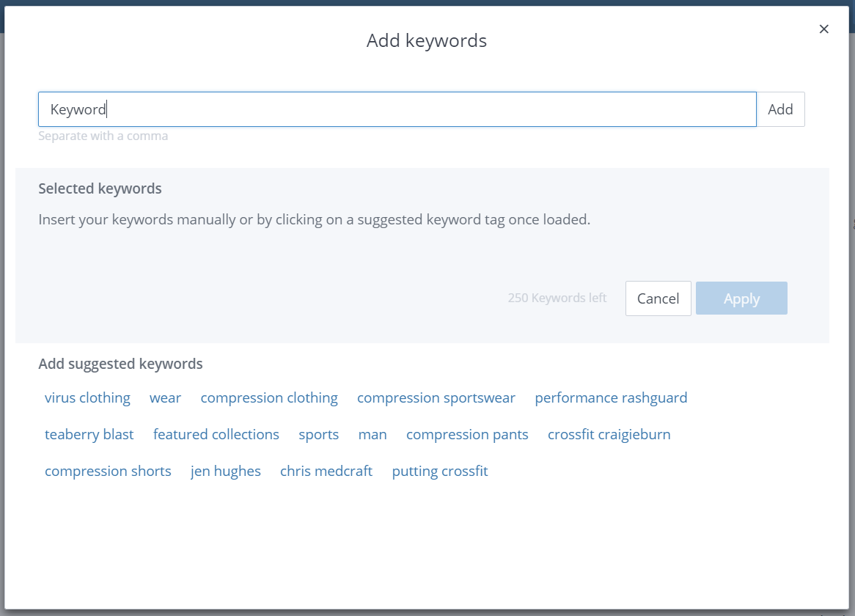Screen dimensions: 855x616
Task: Add 'performance rashguard' keyword
Action: 611,397
